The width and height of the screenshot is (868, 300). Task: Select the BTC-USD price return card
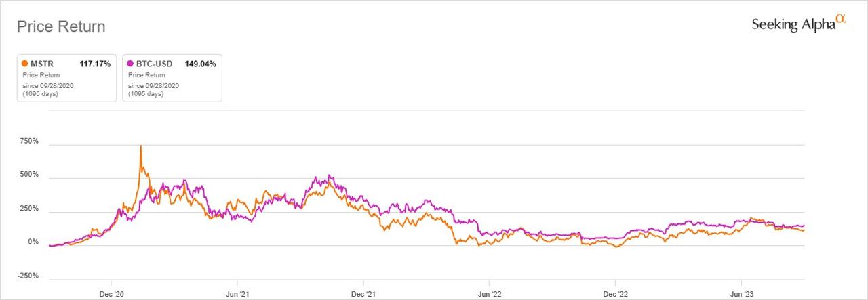172,77
